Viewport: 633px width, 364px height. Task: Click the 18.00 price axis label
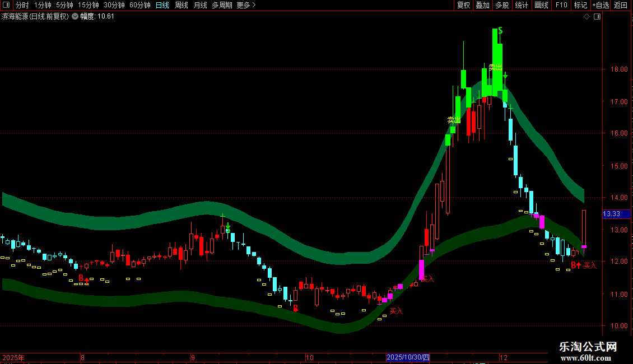[619, 69]
